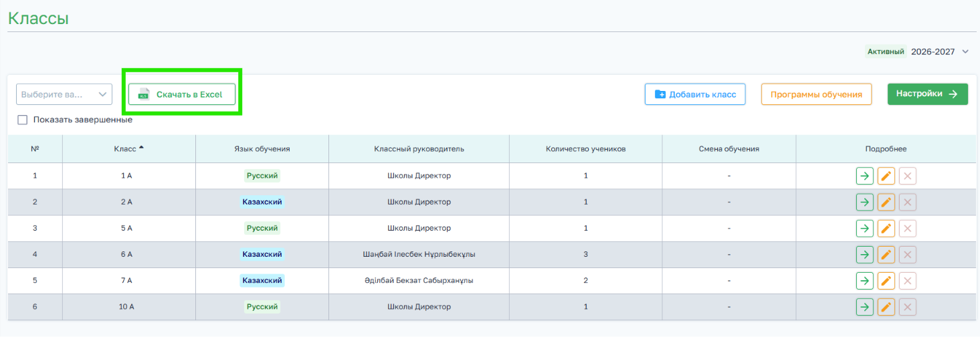This screenshot has height=337, width=980.
Task: Click the Смена обучения column header
Action: [729, 148]
